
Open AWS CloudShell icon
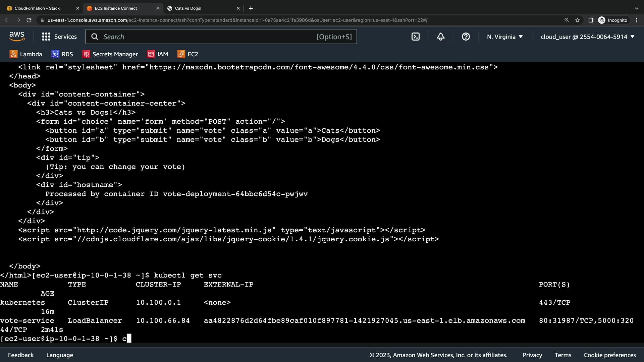coord(415,37)
